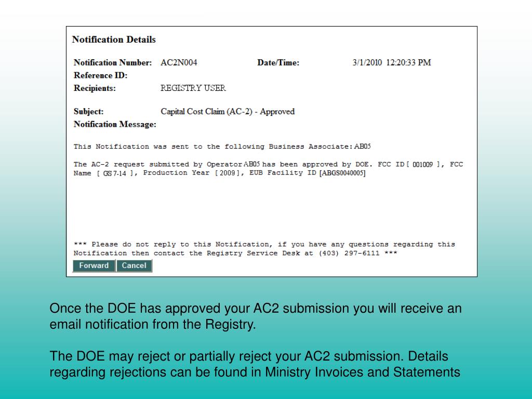The image size is (532, 399).
Task: Click the Business Associate AB05 line
Action: [222, 147]
